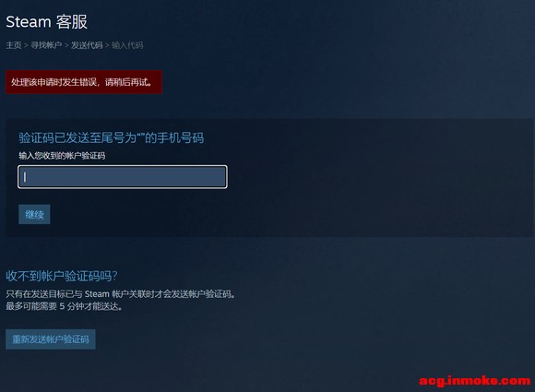Screen dimensions: 535x392
Task: Click the separator arrow after 主页
Action: point(26,45)
